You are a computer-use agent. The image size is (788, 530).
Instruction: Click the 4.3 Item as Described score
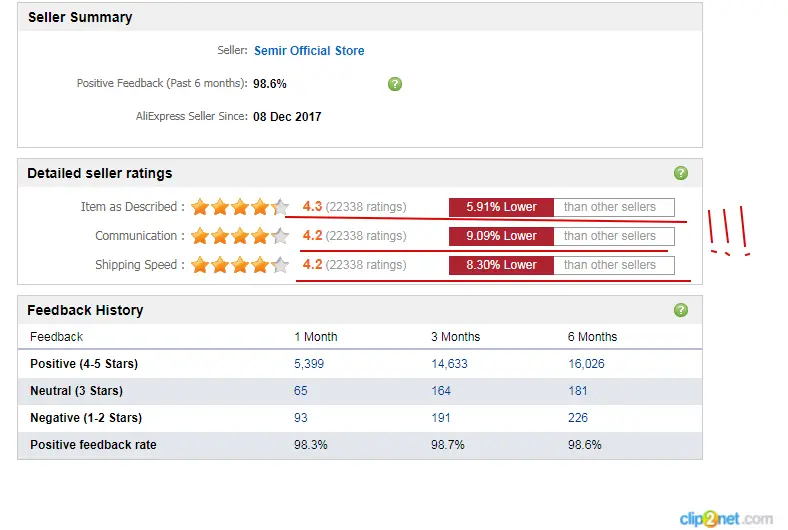312,206
